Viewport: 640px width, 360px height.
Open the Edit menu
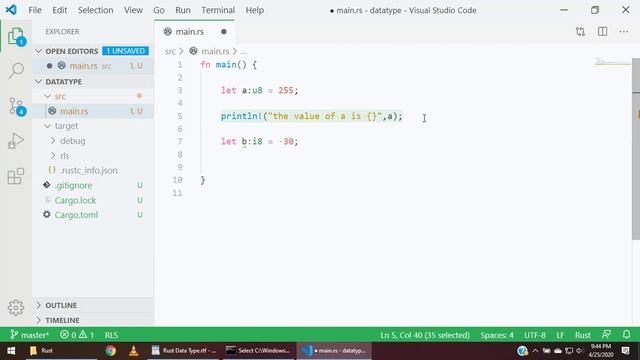tap(59, 10)
